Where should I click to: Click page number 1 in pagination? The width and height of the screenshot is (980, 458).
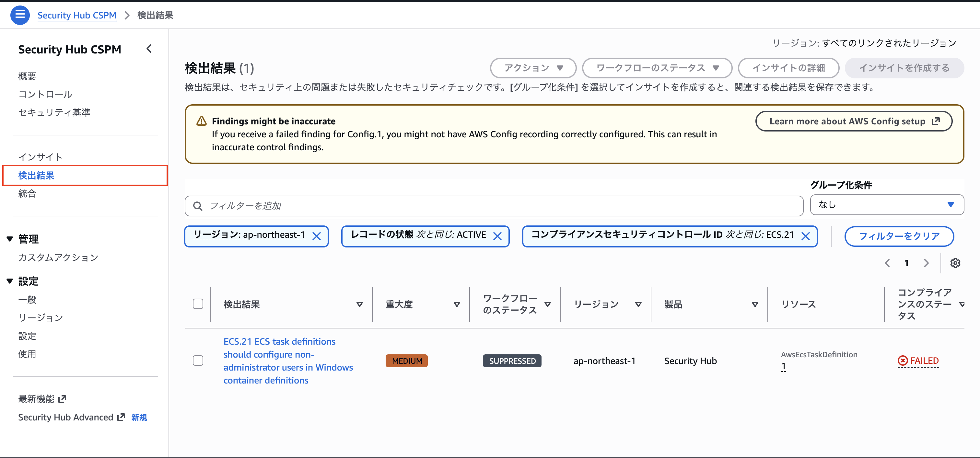pos(906,263)
